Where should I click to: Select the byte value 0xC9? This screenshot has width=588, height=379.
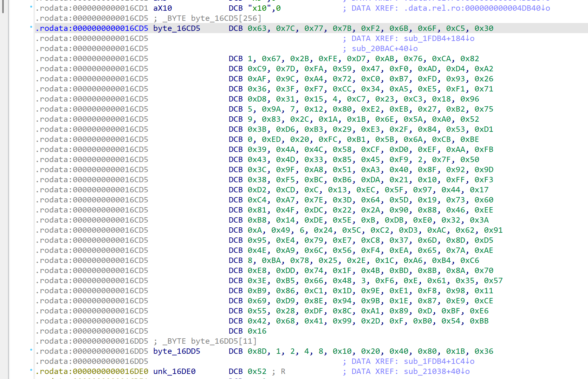coord(257,69)
